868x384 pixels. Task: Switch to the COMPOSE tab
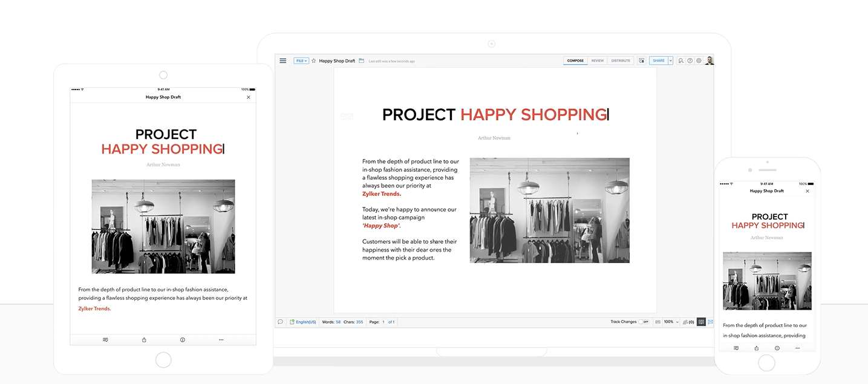(575, 60)
